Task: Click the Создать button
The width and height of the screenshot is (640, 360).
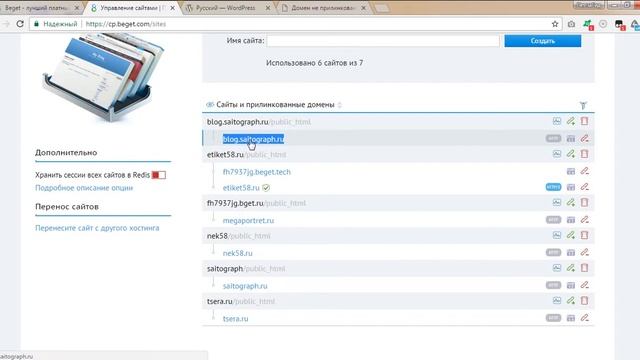Action: (542, 41)
